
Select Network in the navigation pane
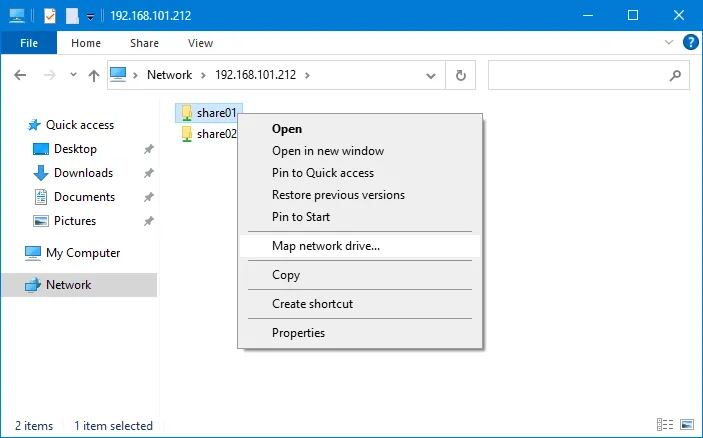coord(68,285)
